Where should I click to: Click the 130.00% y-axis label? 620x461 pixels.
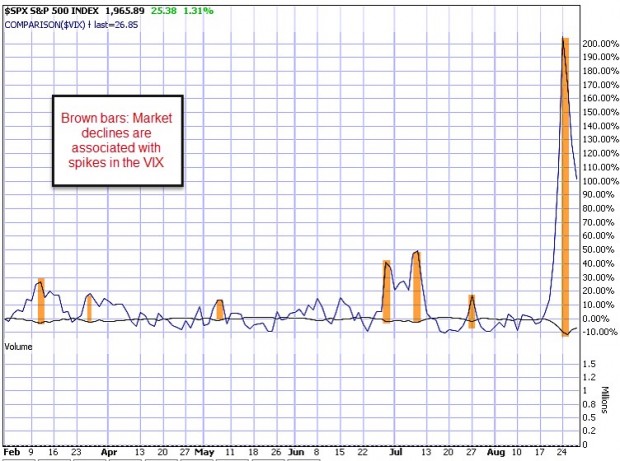[x=601, y=140]
